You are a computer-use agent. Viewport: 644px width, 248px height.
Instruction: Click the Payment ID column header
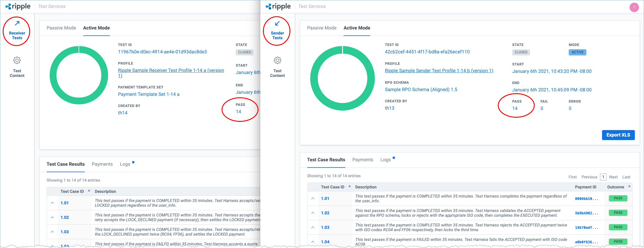[x=586, y=187]
